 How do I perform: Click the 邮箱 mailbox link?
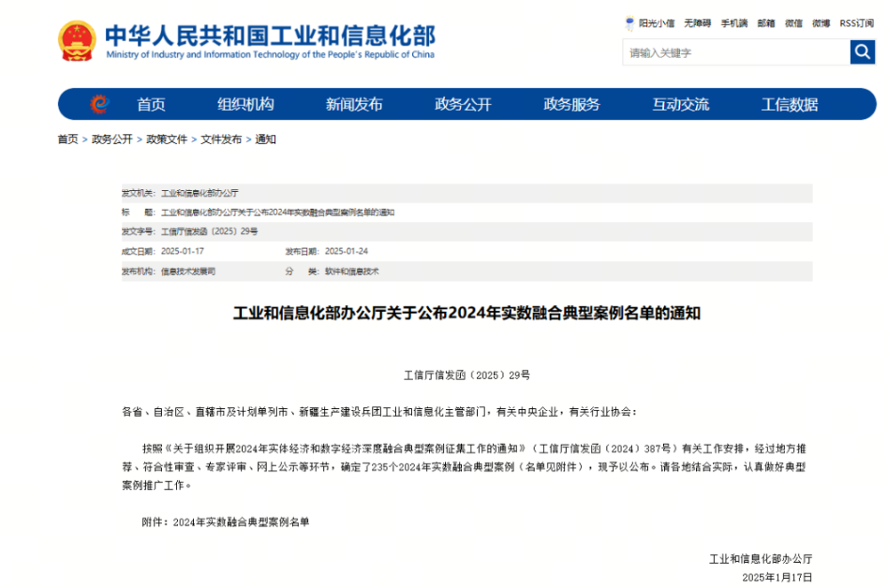[x=766, y=22]
